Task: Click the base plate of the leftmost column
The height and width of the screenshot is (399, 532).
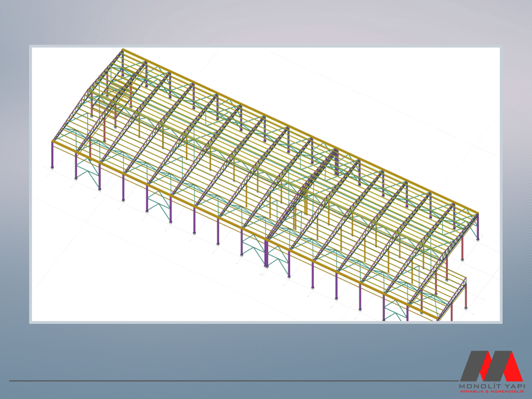Action: [52, 168]
